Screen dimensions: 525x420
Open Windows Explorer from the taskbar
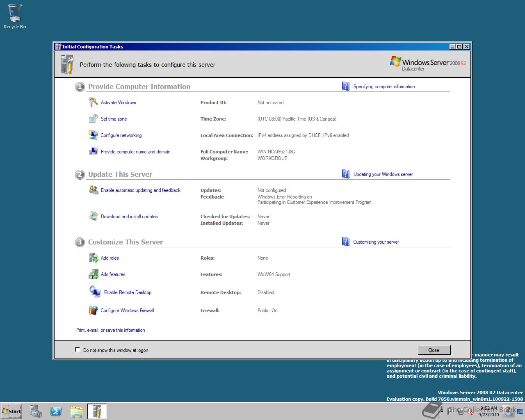[x=77, y=411]
